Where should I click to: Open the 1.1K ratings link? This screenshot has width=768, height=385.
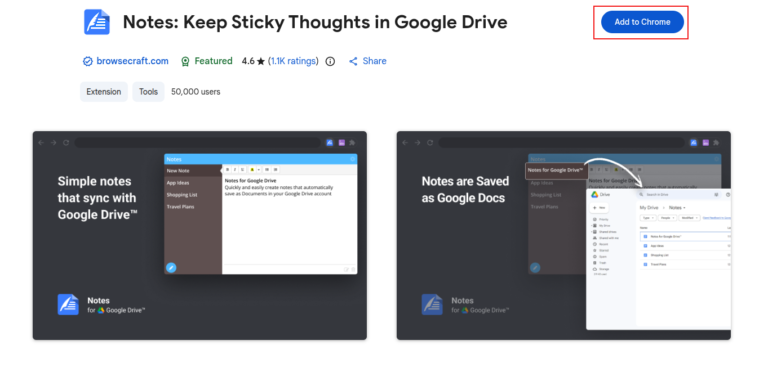294,61
